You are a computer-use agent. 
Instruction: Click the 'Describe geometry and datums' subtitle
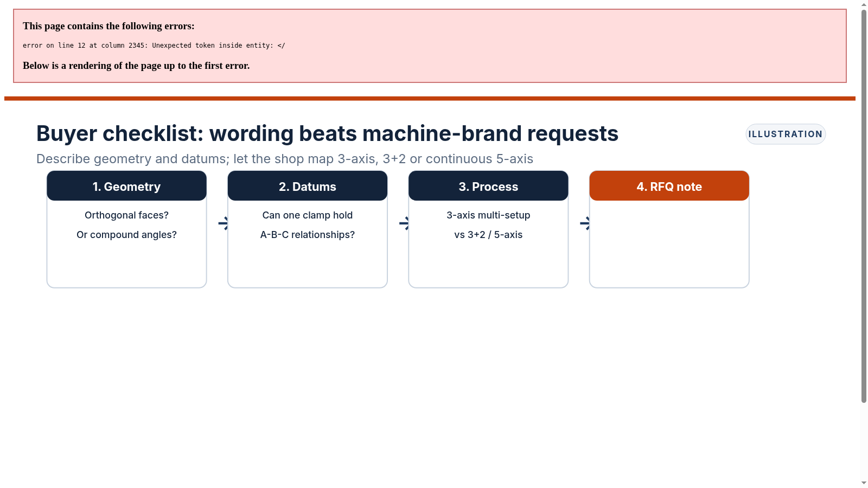285,159
